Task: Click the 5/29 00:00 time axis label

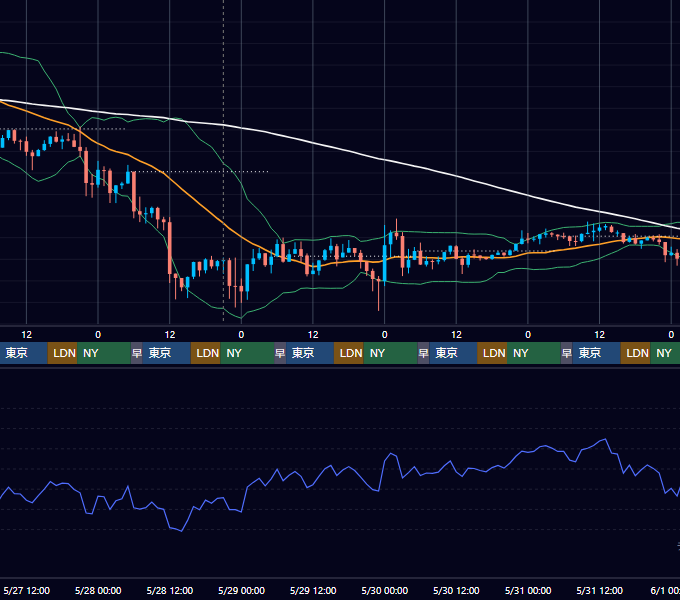Action: (241, 590)
